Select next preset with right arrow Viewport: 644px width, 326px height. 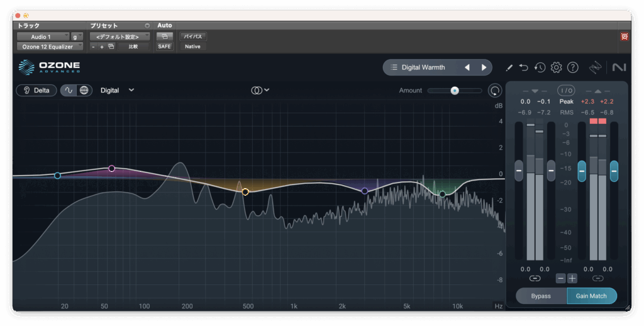(484, 67)
